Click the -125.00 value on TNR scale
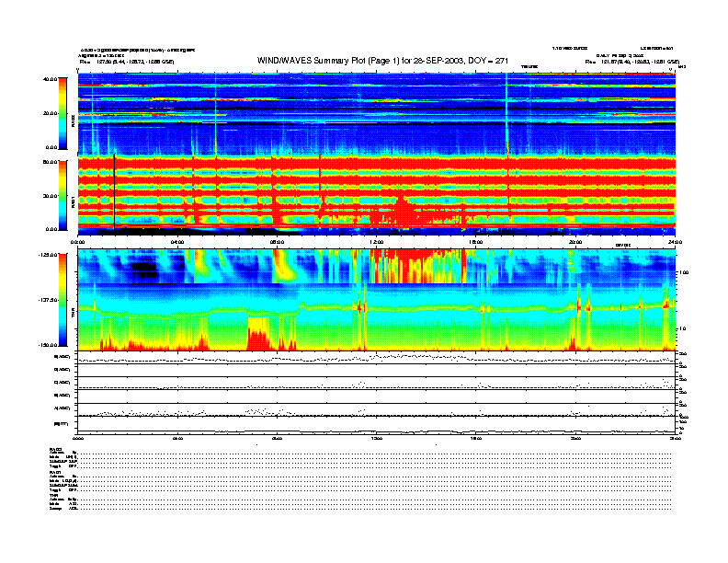The image size is (728, 563). [48, 255]
